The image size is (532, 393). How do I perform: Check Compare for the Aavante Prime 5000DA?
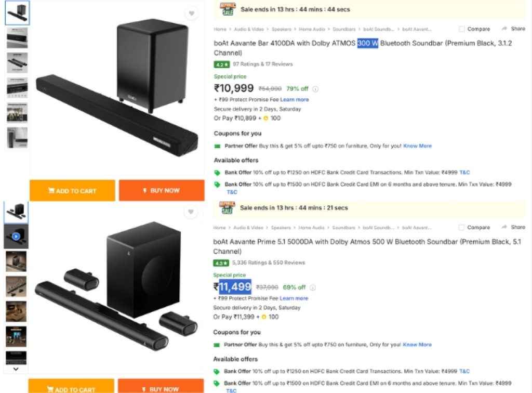pos(460,227)
